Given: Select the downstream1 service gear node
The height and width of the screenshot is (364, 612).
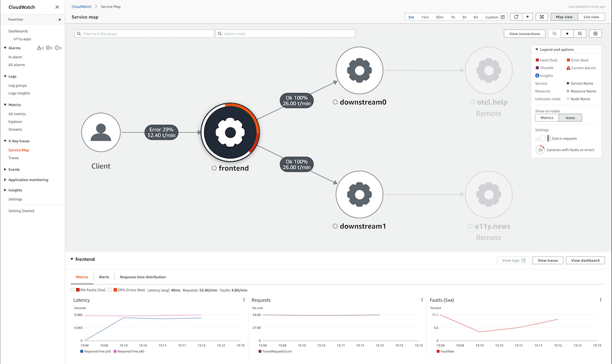Looking at the screenshot, I should point(359,195).
